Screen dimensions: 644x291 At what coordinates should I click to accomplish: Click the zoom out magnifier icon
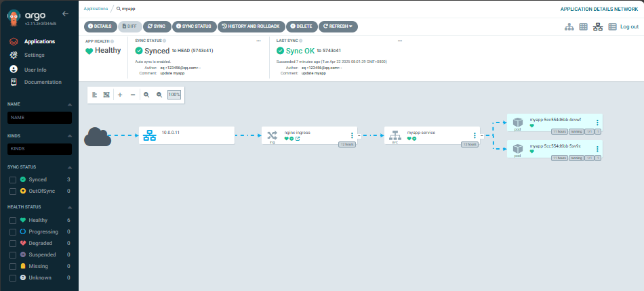pos(159,95)
